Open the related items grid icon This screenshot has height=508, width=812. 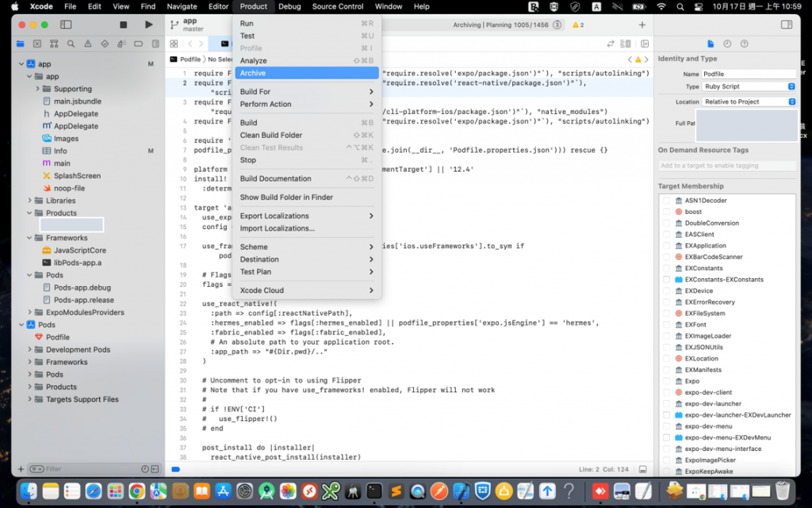(x=174, y=44)
